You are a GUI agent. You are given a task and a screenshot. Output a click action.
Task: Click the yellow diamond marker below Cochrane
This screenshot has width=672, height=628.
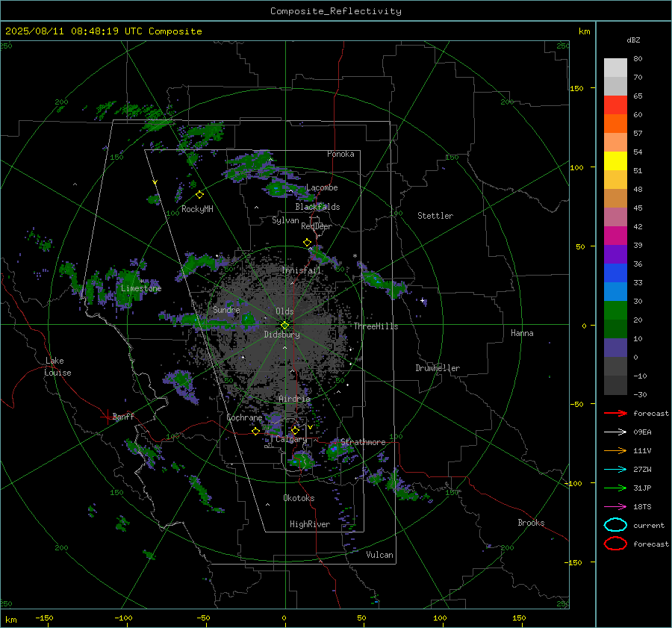coord(255,431)
